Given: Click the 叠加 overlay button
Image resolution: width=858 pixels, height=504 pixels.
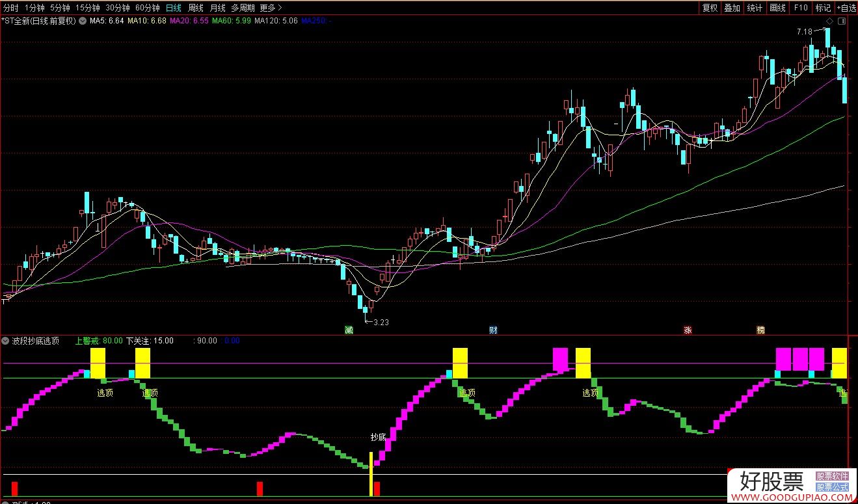Looking at the screenshot, I should pyautogui.click(x=732, y=8).
